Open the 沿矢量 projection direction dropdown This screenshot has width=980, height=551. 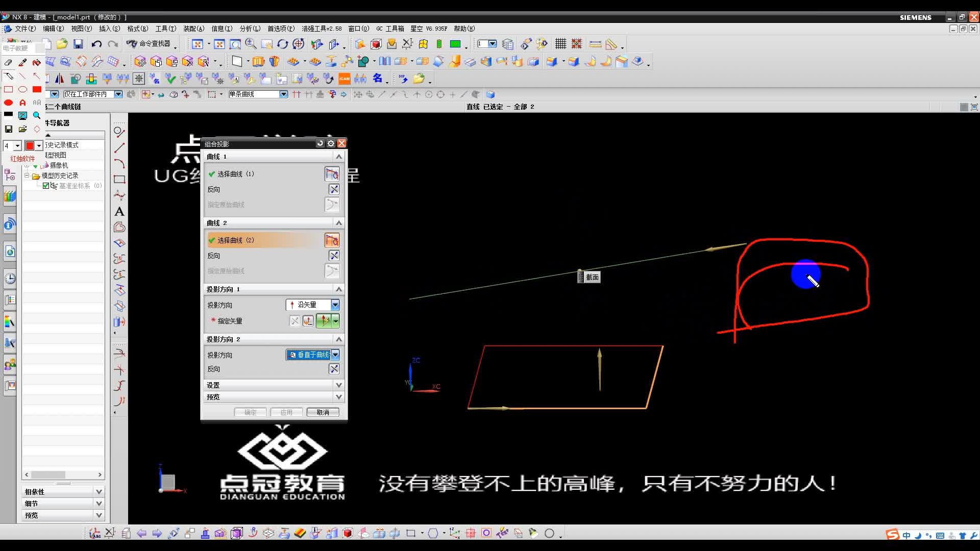[335, 305]
